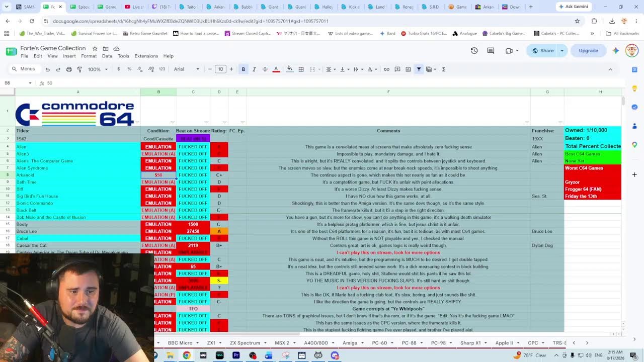Viewport: 644px width, 362px height.
Task: Apply italic formatting
Action: [254, 69]
